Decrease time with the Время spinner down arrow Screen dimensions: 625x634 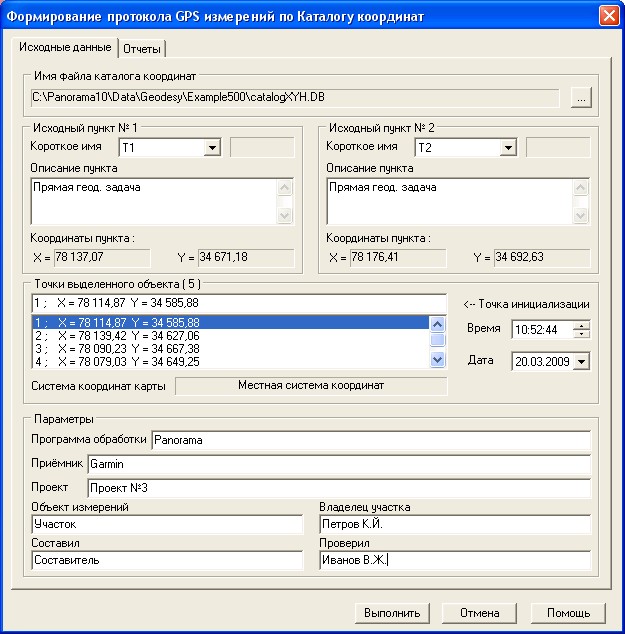click(581, 334)
